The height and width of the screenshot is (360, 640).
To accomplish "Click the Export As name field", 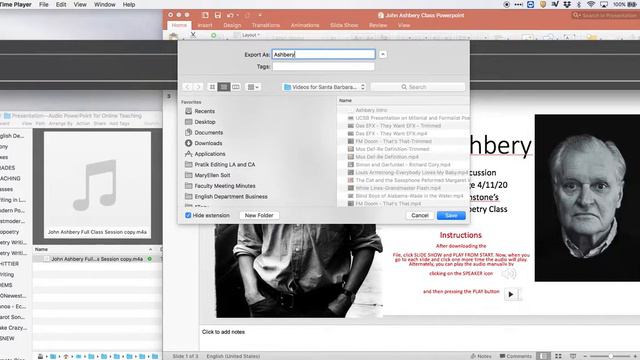I will pos(323,54).
